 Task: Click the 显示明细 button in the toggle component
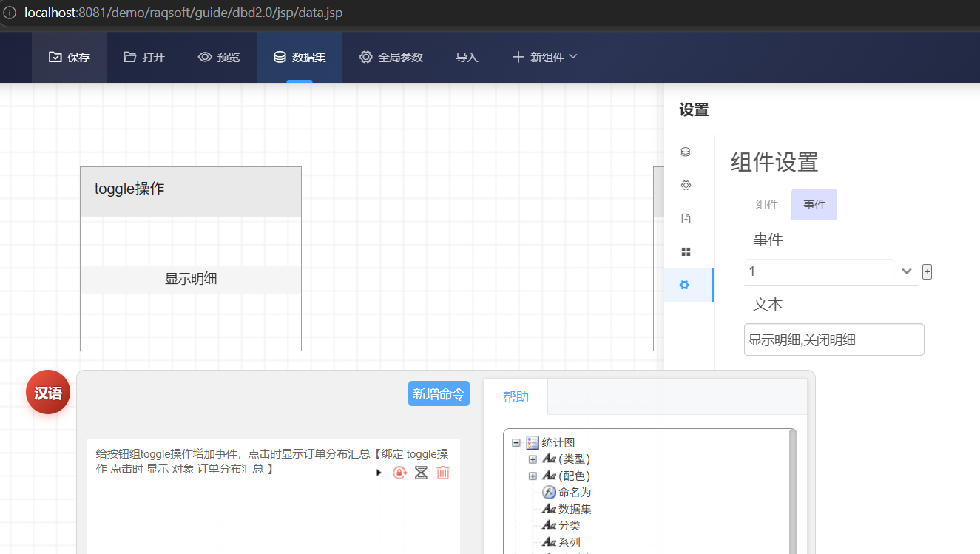click(191, 279)
